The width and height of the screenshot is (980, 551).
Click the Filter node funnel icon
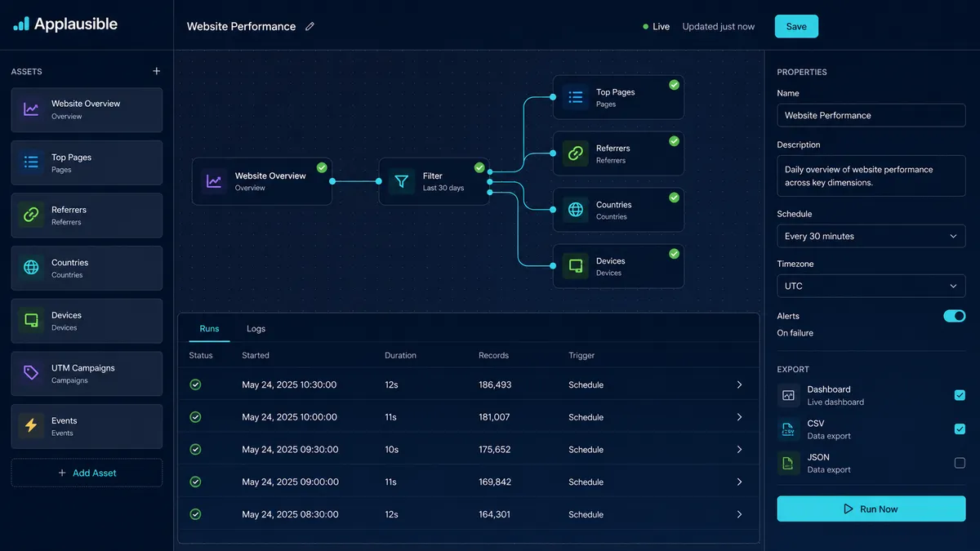(x=401, y=181)
